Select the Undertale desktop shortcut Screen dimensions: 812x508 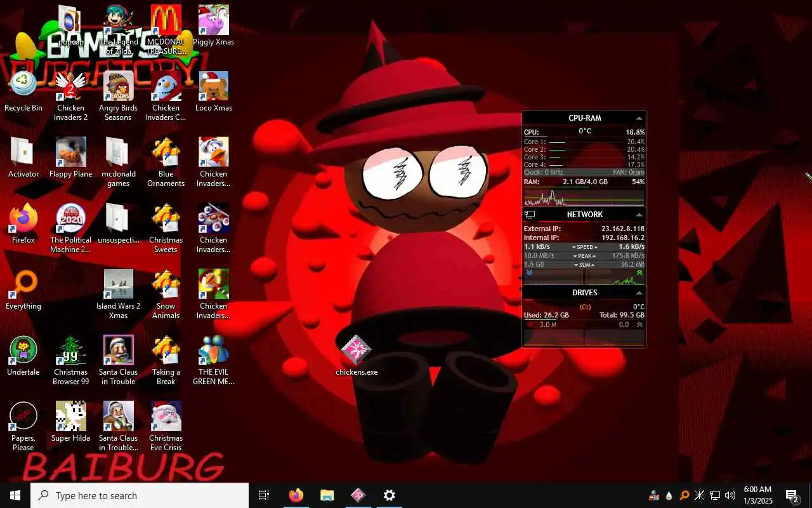(x=23, y=356)
